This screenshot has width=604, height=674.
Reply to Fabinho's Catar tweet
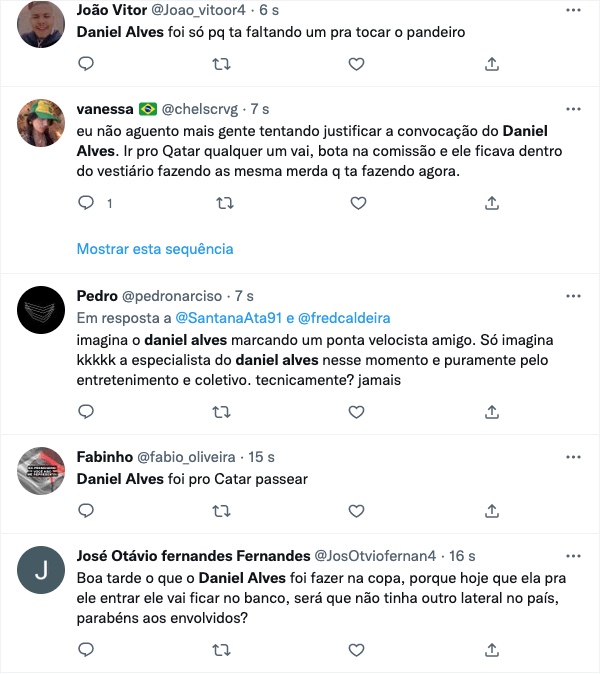(86, 511)
